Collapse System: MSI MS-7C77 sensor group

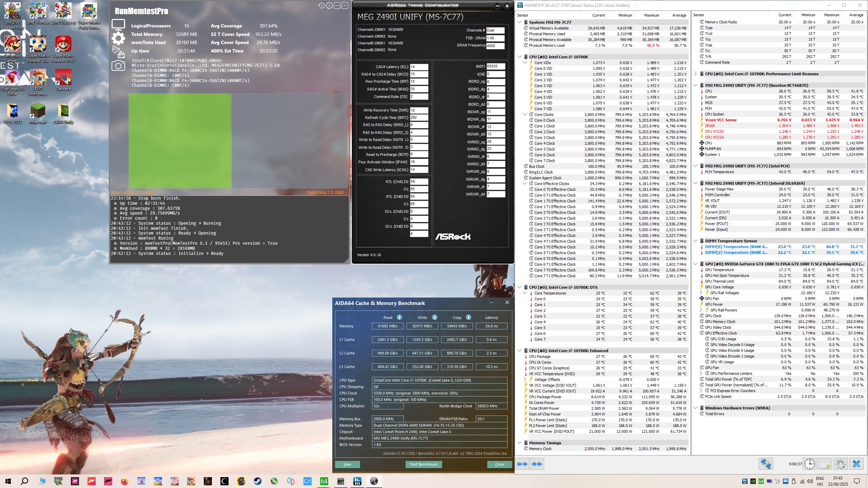pyautogui.click(x=520, y=22)
